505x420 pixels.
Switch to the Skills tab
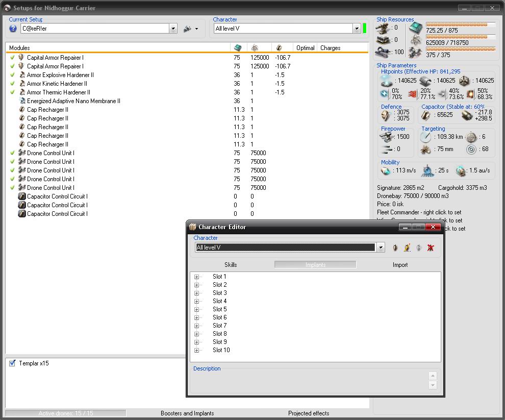pyautogui.click(x=231, y=265)
